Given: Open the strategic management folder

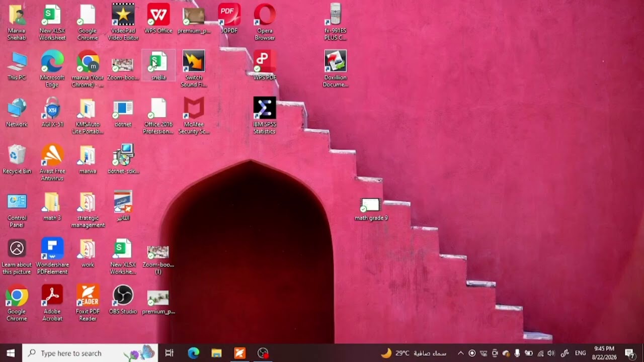Looking at the screenshot, I should click(88, 210).
